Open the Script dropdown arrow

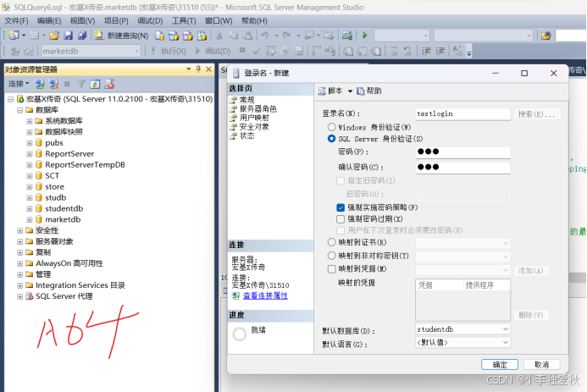point(350,91)
